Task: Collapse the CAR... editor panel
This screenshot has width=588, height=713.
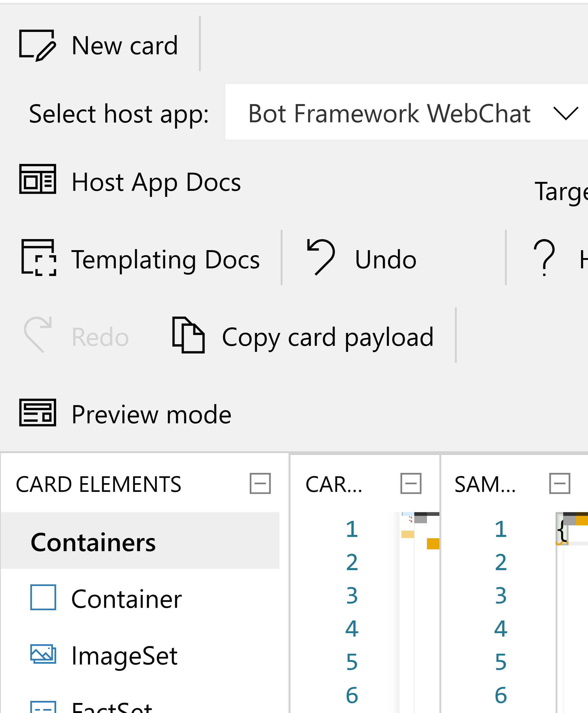Action: pos(411,483)
